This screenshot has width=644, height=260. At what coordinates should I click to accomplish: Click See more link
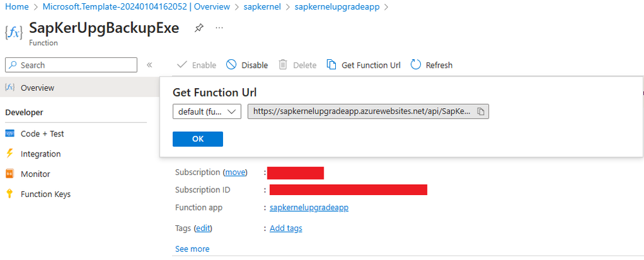pyautogui.click(x=192, y=248)
